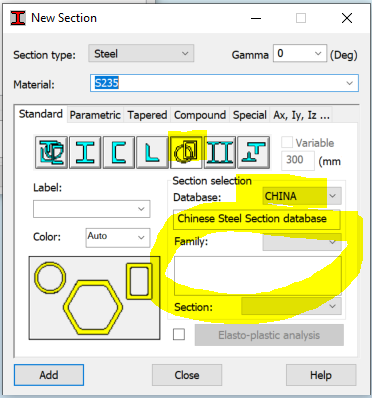Select the double I-section icon
This screenshot has height=398, width=372.
coord(220,152)
